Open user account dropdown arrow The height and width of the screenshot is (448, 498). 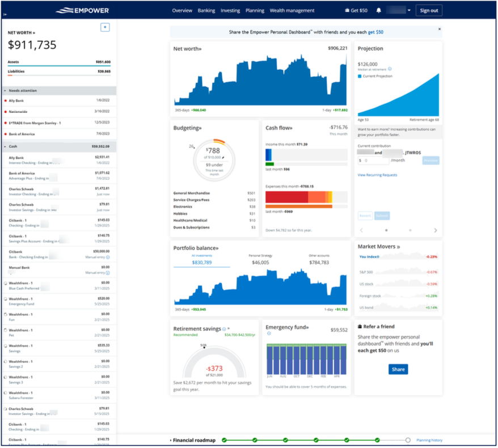click(x=409, y=10)
